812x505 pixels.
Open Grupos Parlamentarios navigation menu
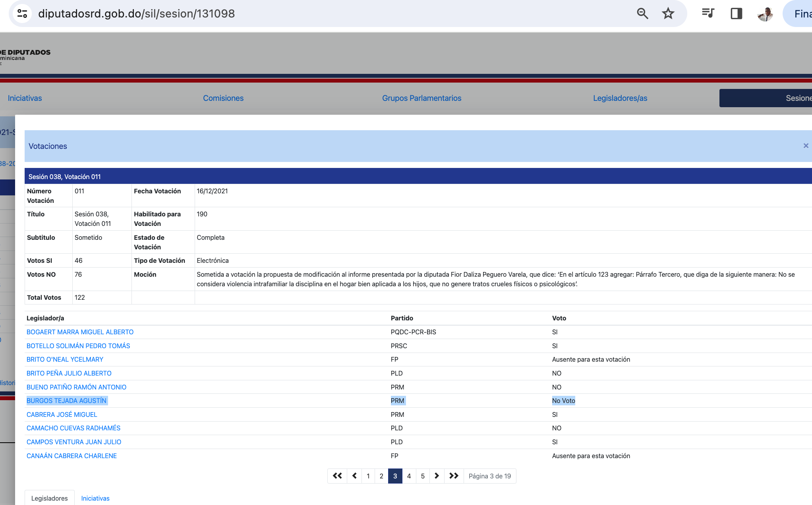pyautogui.click(x=421, y=98)
